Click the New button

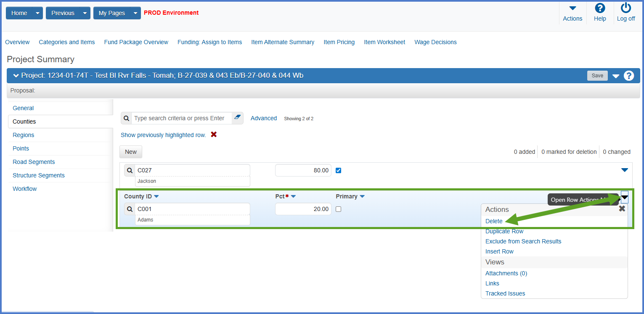[131, 152]
